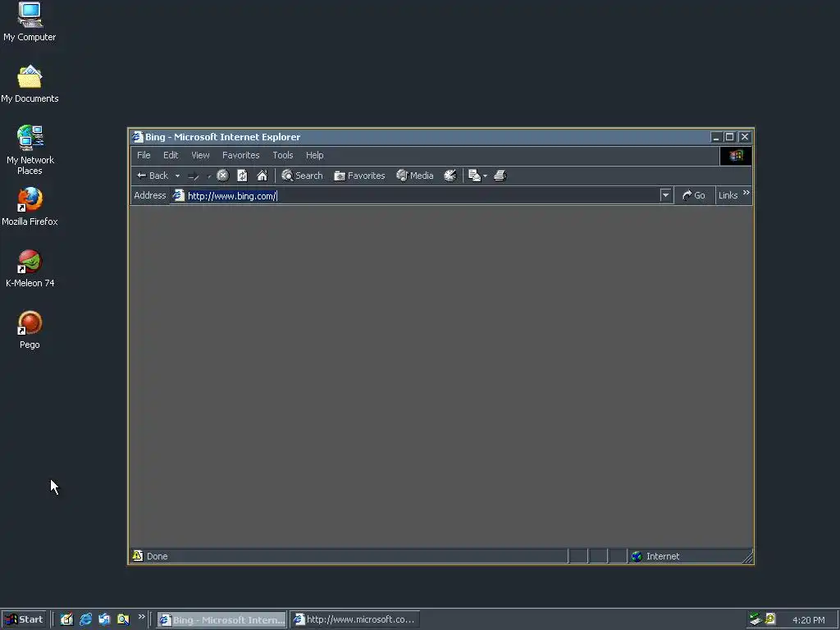Open the File menu
840x630 pixels.
point(144,155)
